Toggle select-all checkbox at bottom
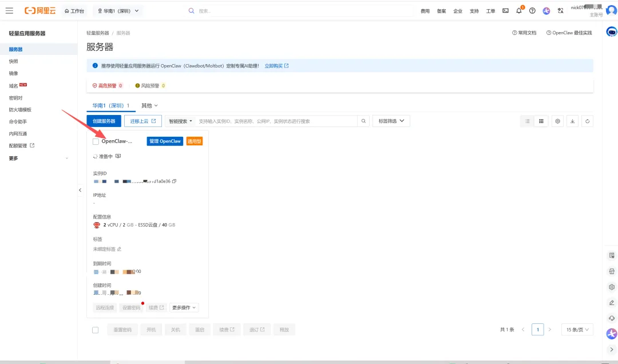The image size is (618, 364). coord(96,330)
